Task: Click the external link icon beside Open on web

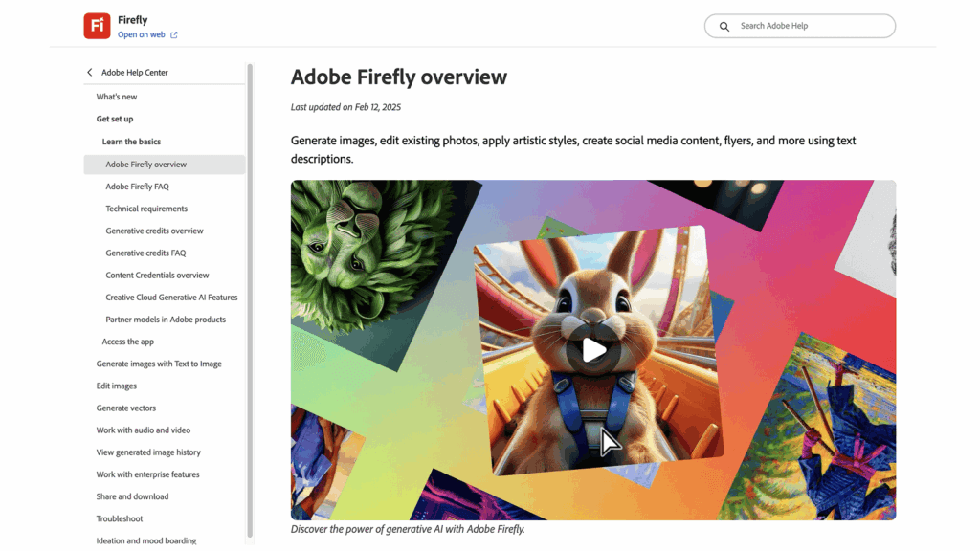Action: coord(174,35)
